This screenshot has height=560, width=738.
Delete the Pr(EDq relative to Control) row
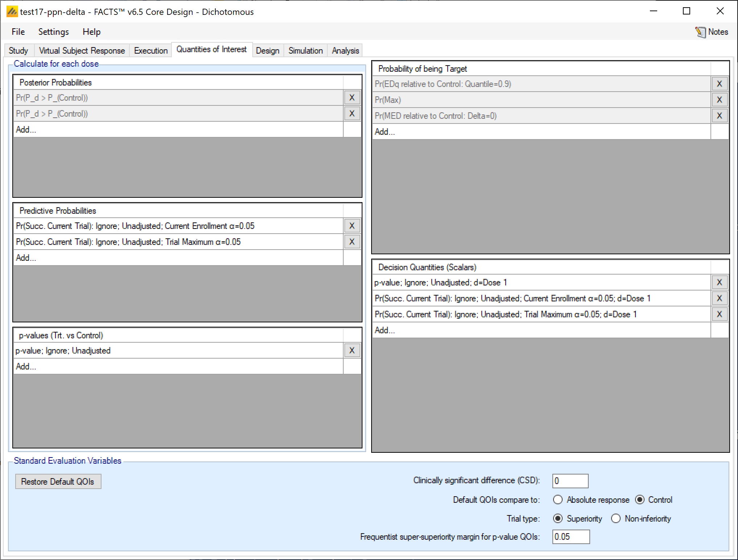[x=719, y=84]
